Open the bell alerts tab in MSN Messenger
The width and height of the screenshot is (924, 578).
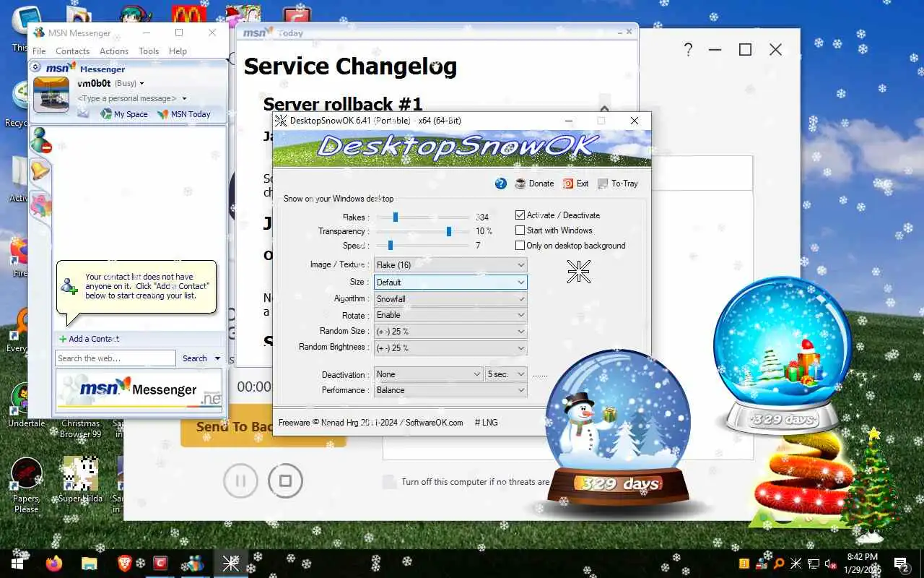point(40,171)
